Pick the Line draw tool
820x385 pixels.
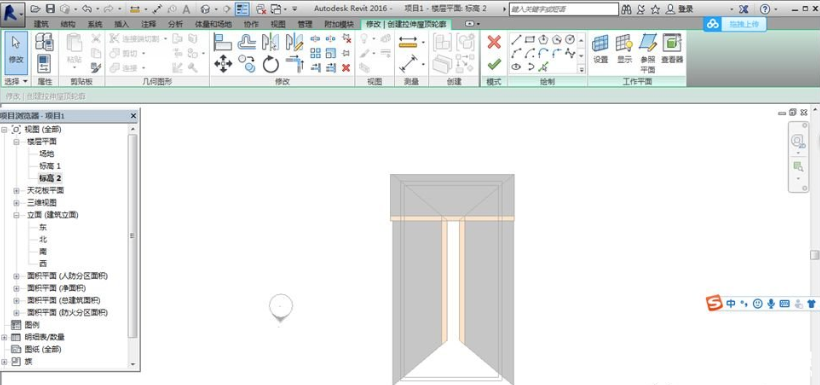516,39
